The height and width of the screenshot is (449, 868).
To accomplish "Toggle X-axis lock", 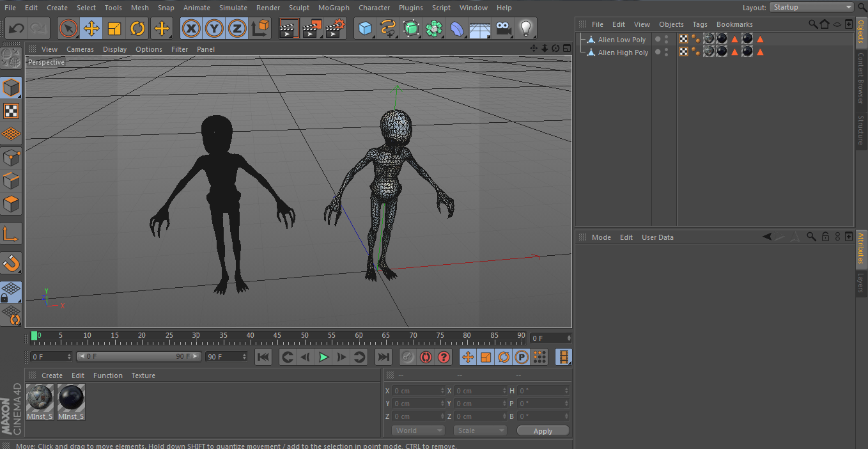I will click(190, 29).
